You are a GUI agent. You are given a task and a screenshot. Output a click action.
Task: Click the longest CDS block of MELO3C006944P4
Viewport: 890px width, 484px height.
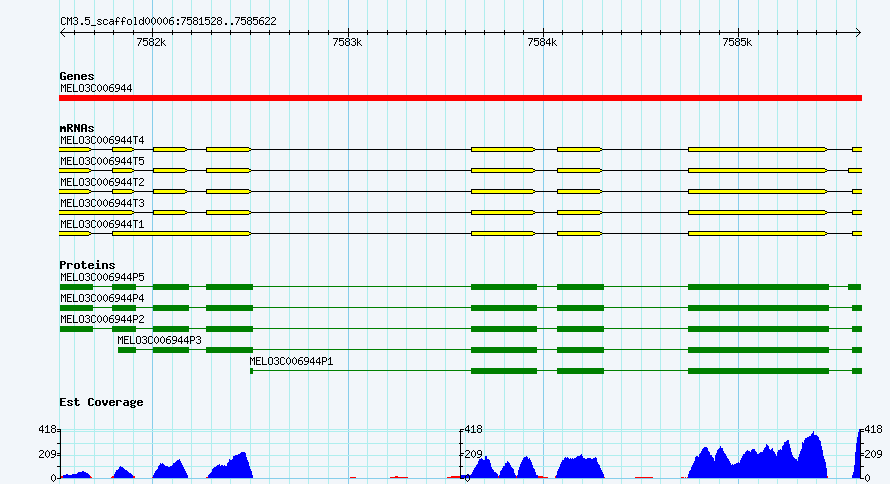click(758, 308)
